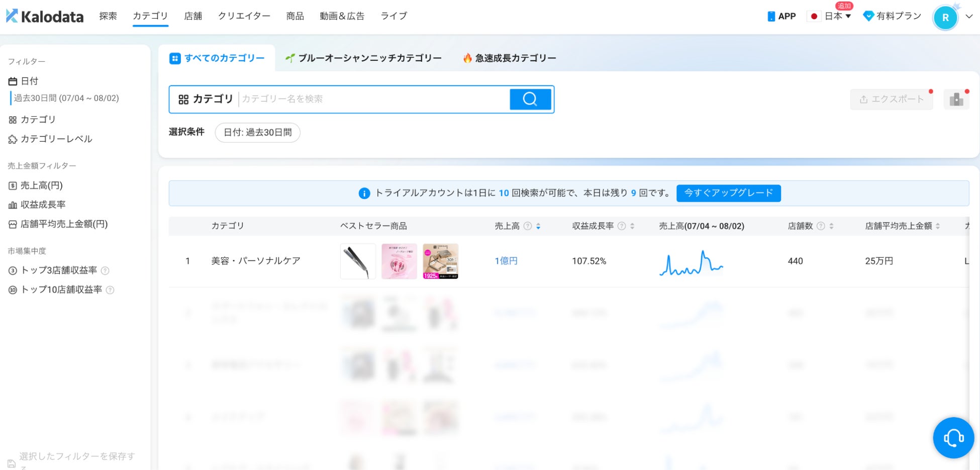This screenshot has width=980, height=470.
Task: Toggle sort arrows for 売上高 column
Action: click(x=538, y=226)
